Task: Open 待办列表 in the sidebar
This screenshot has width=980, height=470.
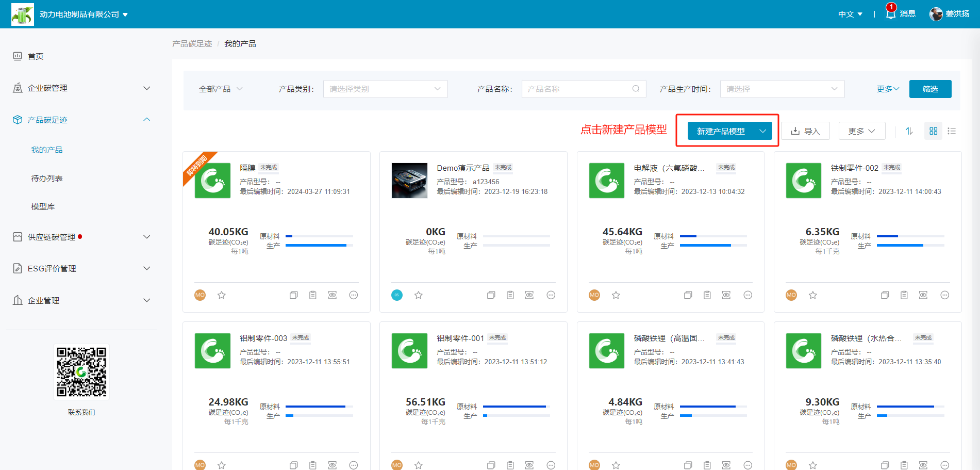Action: [47, 178]
